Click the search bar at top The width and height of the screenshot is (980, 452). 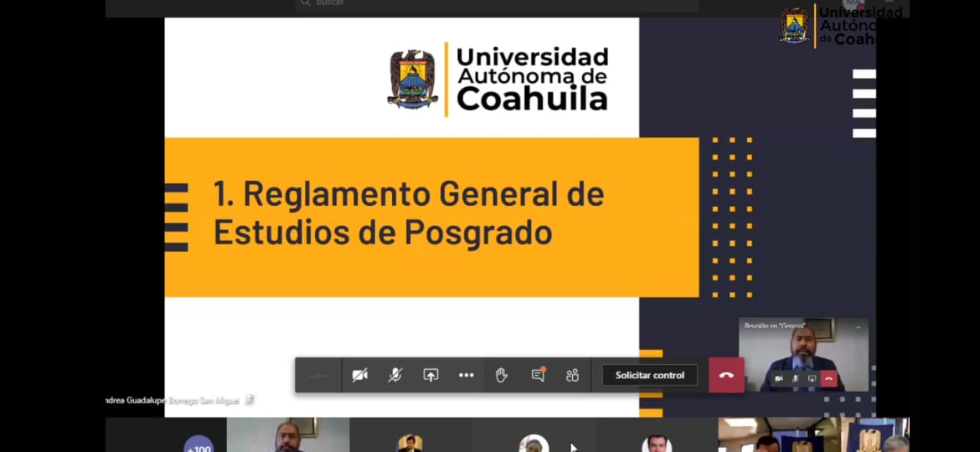(496, 4)
